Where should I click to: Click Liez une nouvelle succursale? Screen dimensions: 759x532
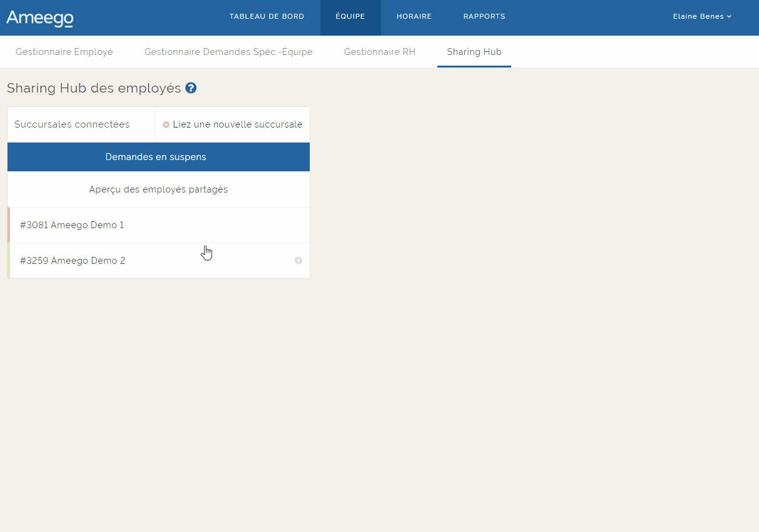[237, 124]
